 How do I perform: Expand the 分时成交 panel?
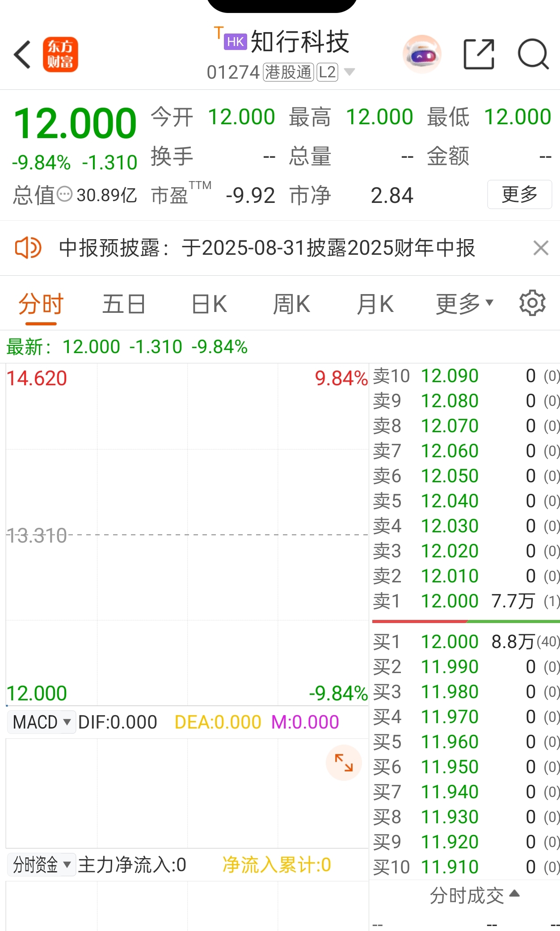point(475,896)
